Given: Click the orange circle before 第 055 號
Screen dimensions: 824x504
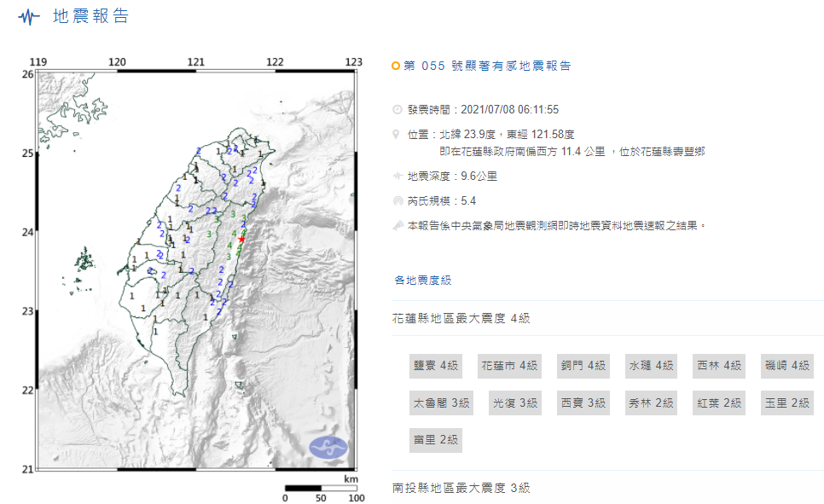Looking at the screenshot, I should click(396, 66).
